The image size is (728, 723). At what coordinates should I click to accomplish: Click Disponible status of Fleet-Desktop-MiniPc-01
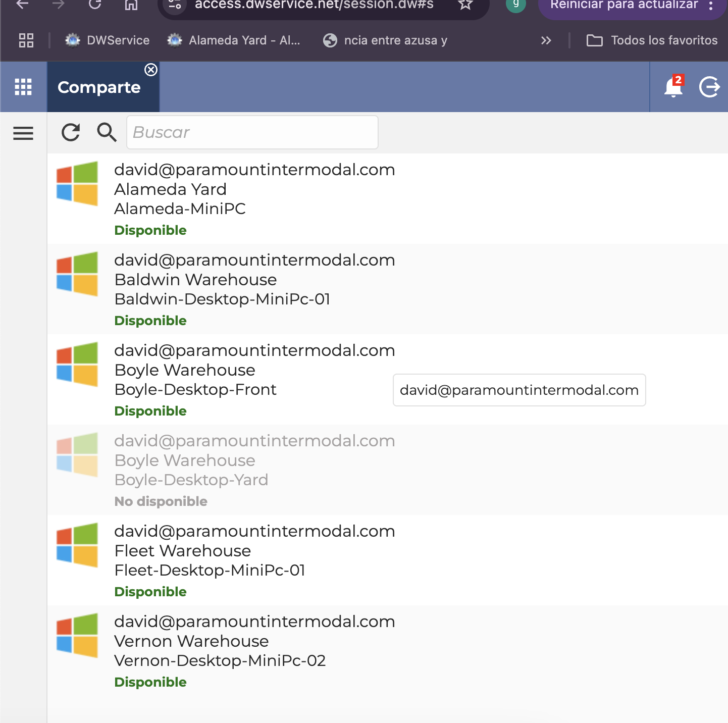tap(150, 592)
